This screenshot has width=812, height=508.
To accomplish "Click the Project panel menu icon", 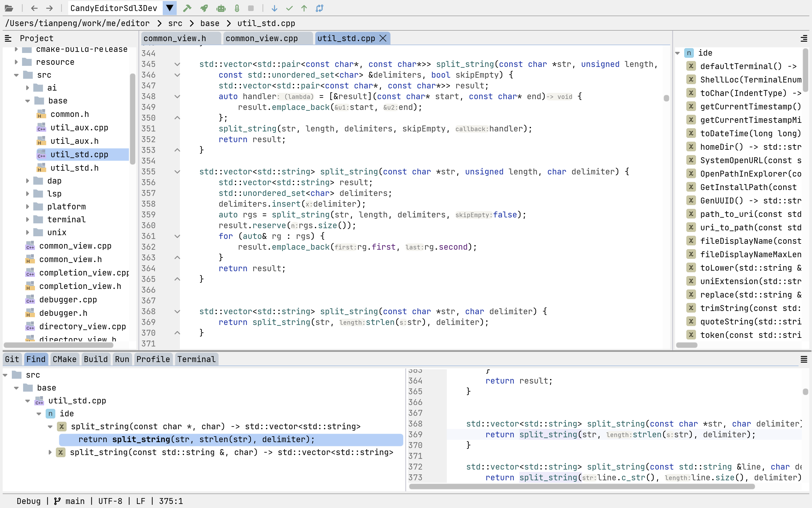I will 8,38.
